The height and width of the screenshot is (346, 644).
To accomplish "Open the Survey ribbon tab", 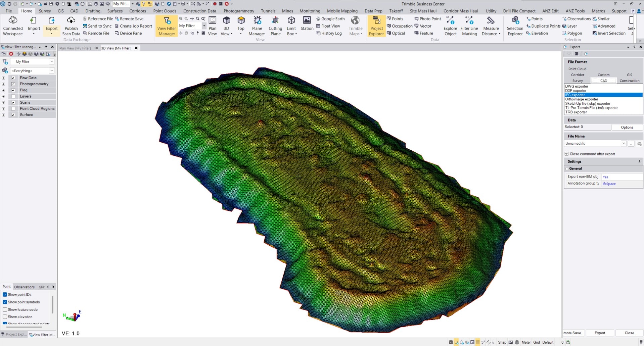I will click(45, 11).
